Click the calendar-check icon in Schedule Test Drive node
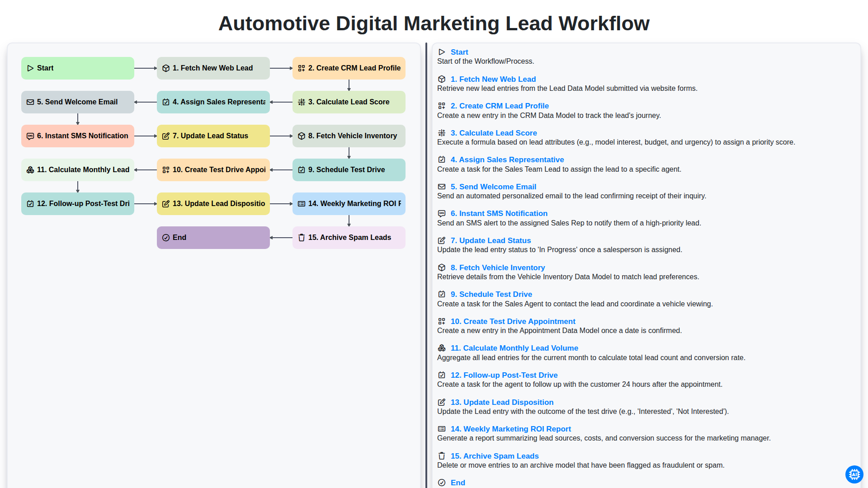868x488 pixels. tap(302, 170)
